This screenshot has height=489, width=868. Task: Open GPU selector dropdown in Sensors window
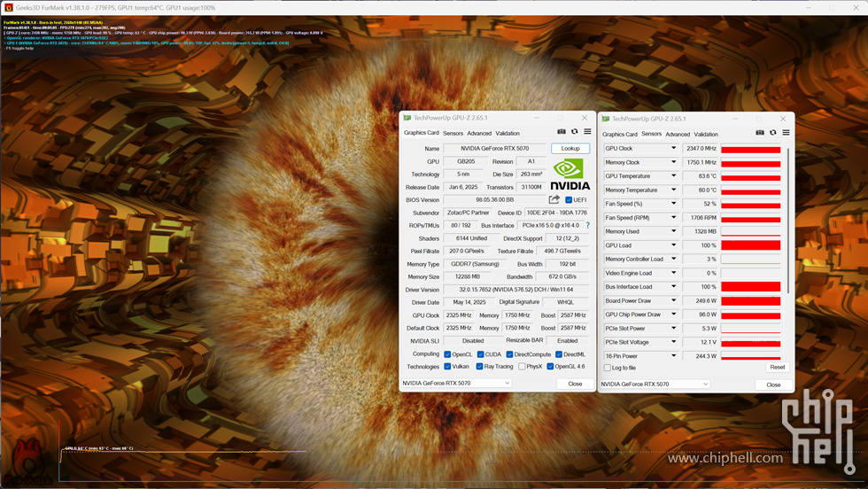655,384
